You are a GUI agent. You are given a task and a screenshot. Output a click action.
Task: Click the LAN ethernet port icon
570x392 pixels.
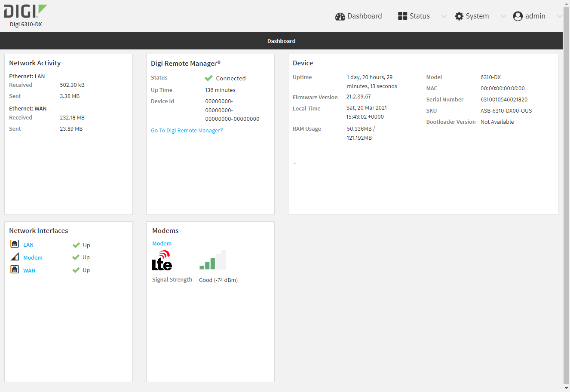pyautogui.click(x=15, y=244)
